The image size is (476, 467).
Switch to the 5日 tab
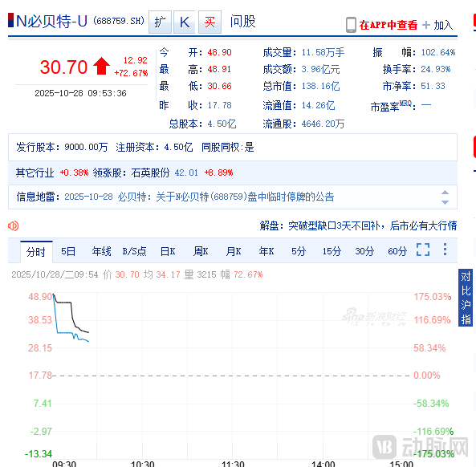[68, 252]
